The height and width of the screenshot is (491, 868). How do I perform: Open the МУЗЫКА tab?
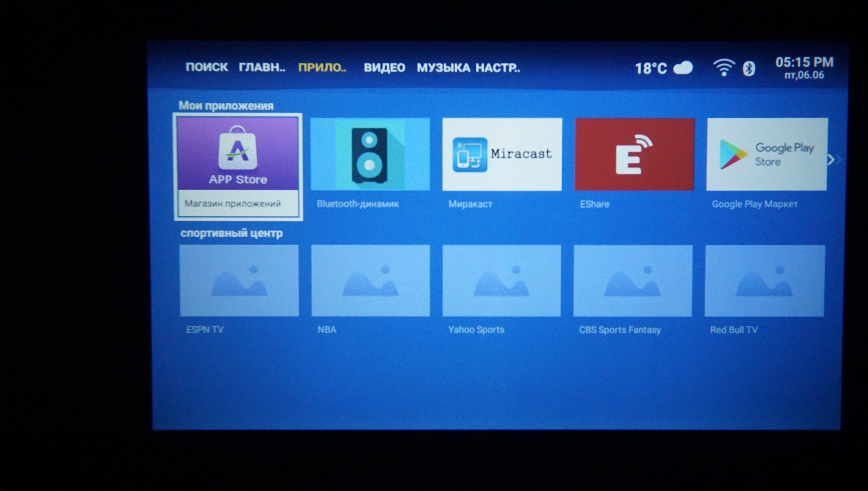point(444,68)
